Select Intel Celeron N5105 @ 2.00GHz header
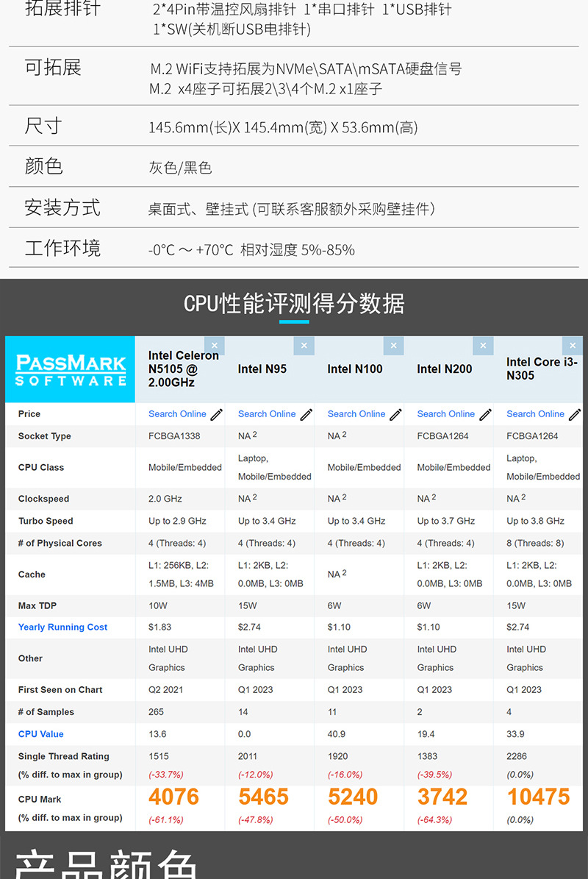This screenshot has height=879, width=588. tap(183, 369)
